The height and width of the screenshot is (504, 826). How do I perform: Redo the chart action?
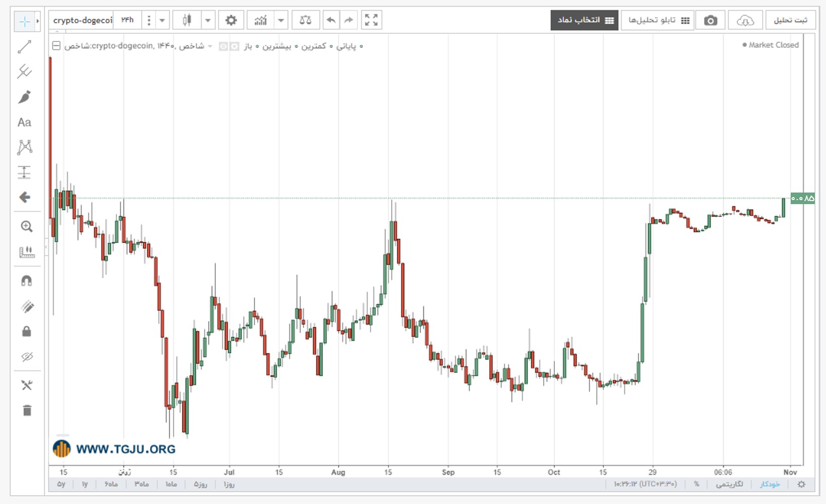(x=348, y=20)
